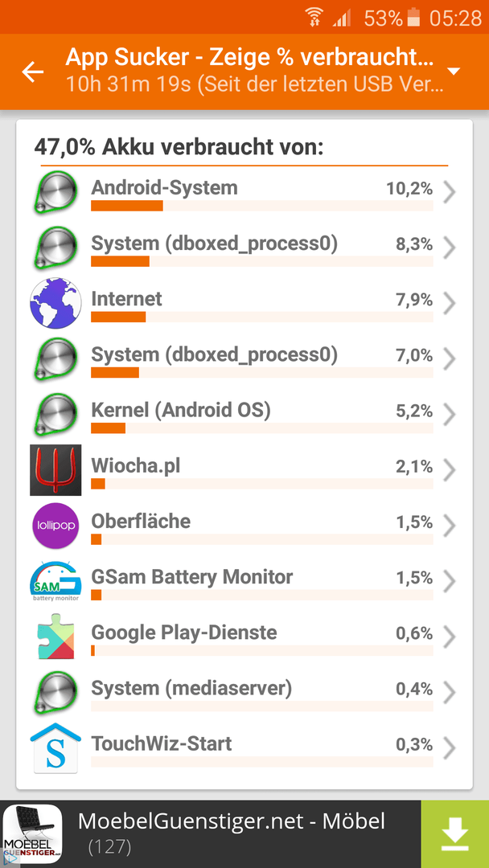
Task: Tap the green download ad button
Action: point(454,834)
